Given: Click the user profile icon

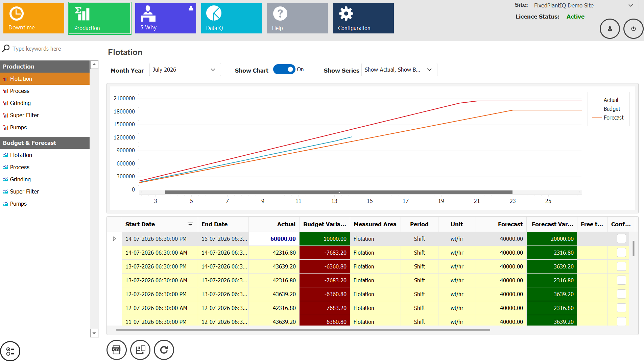Looking at the screenshot, I should point(610,29).
